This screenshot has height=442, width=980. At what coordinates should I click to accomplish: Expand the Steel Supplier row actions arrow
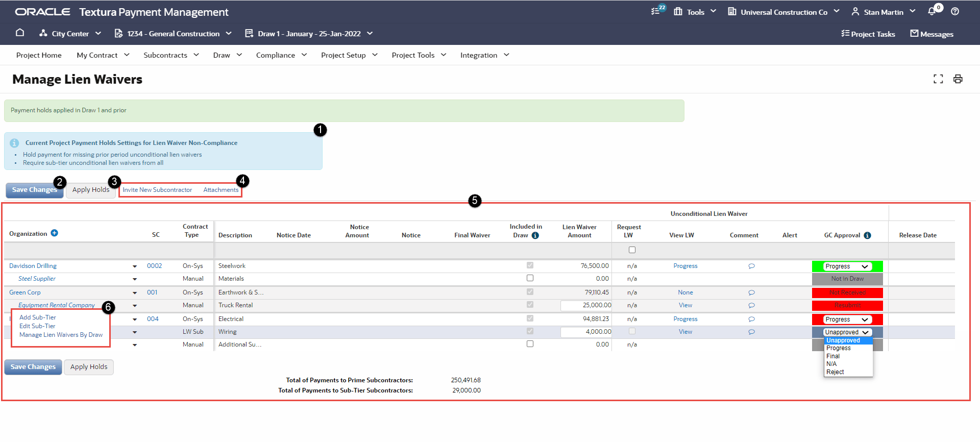[135, 279]
